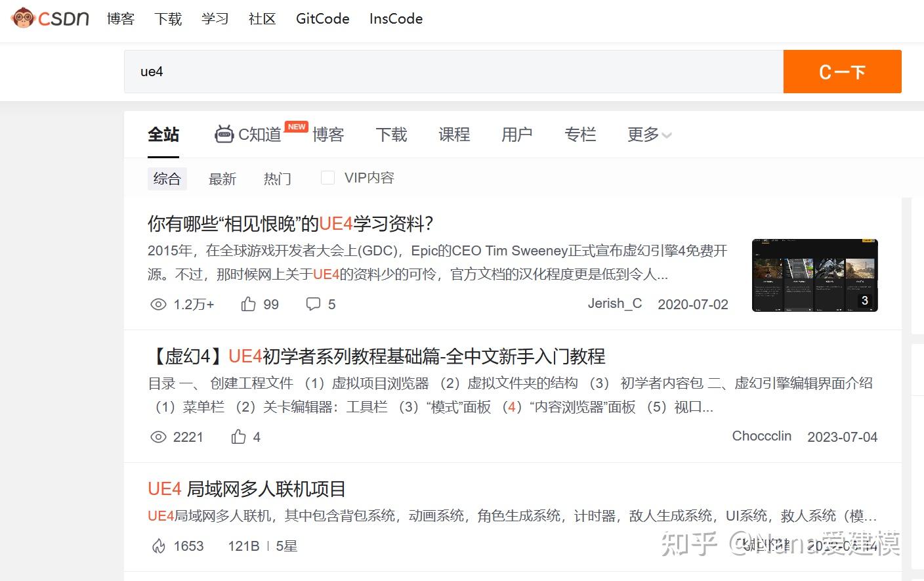This screenshot has width=924, height=581.
Task: Select the 最新 sort filter
Action: coord(222,178)
